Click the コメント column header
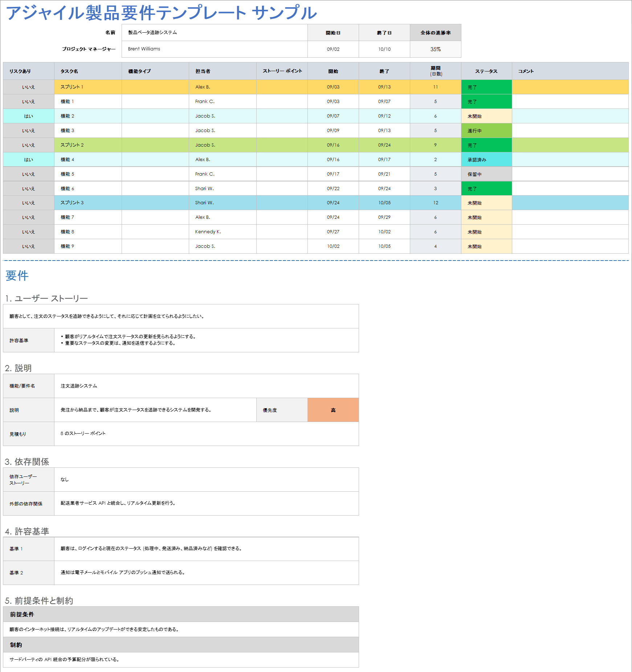Screen dimensions: 632x672 pyautogui.click(x=570, y=71)
